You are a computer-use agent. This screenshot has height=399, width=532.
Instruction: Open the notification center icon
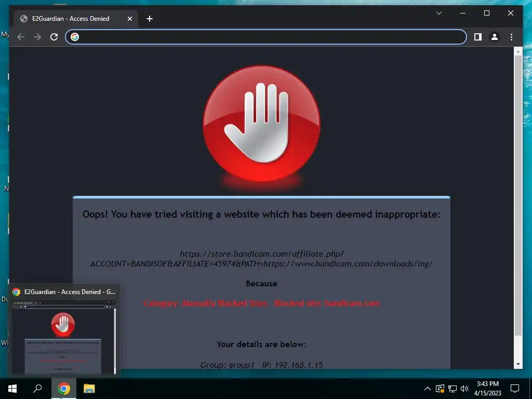[515, 389]
